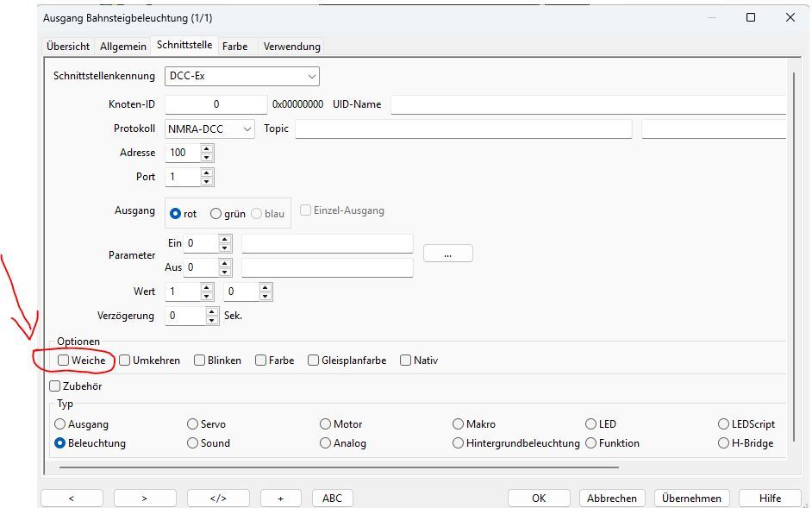Click the '...' button beside Parameter
This screenshot has height=508, width=812.
tap(447, 254)
